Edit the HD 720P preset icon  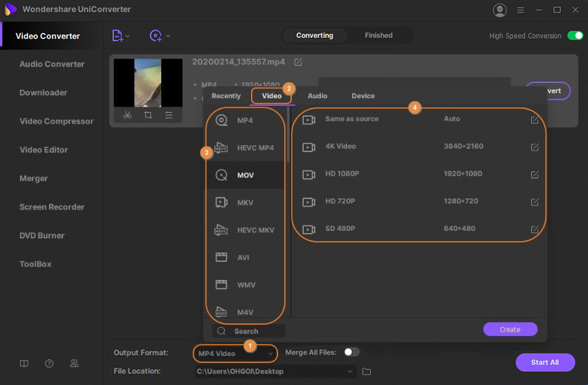pos(534,202)
